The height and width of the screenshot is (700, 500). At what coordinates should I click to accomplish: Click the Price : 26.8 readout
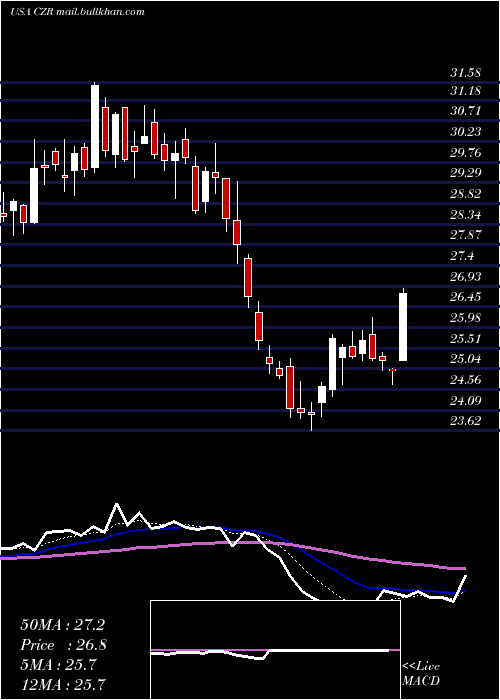(x=63, y=645)
